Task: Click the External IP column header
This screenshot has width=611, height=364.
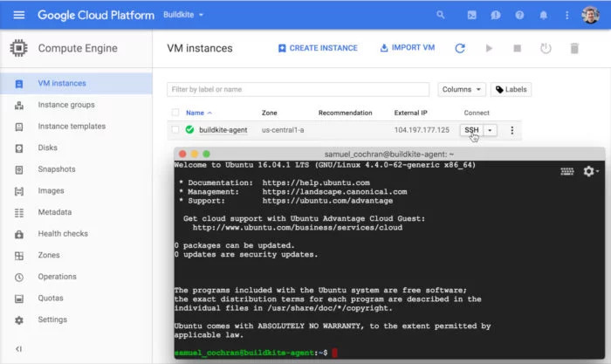Action: tap(411, 113)
